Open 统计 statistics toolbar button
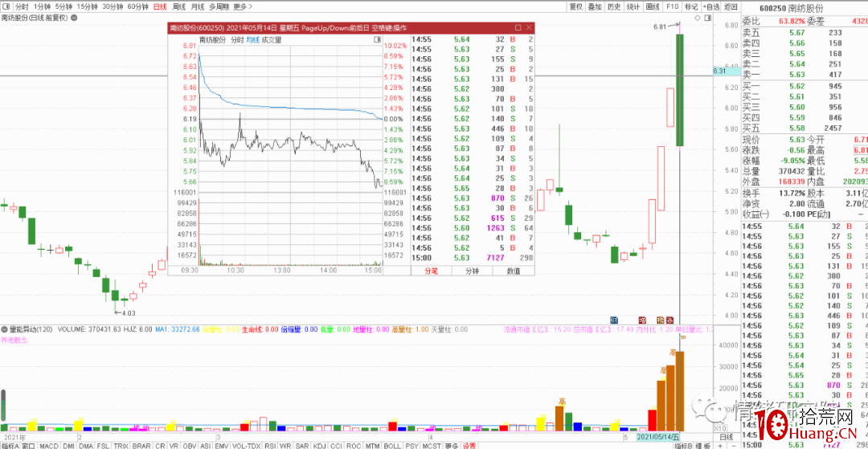The height and width of the screenshot is (449, 868). pos(633,6)
